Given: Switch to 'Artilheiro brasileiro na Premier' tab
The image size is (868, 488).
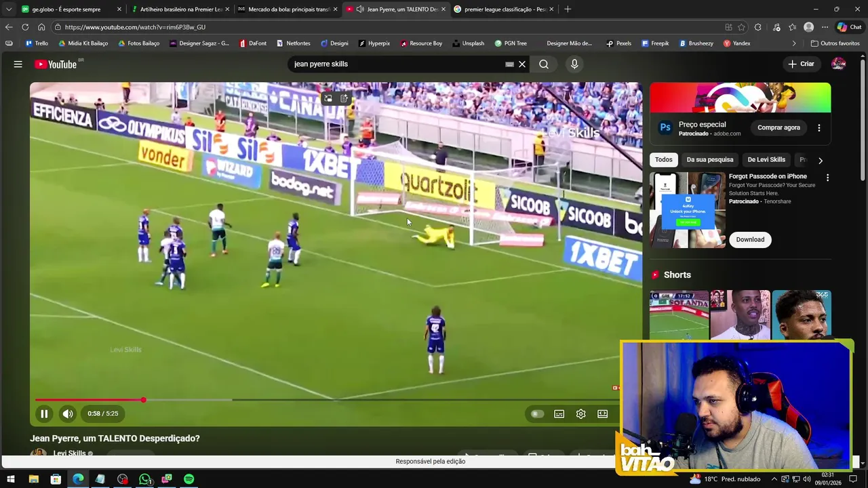Looking at the screenshot, I should coord(180,9).
